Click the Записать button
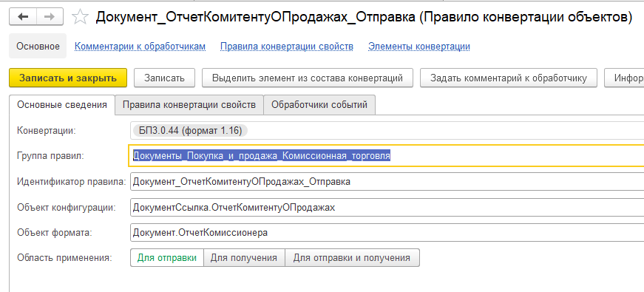 tap(164, 78)
